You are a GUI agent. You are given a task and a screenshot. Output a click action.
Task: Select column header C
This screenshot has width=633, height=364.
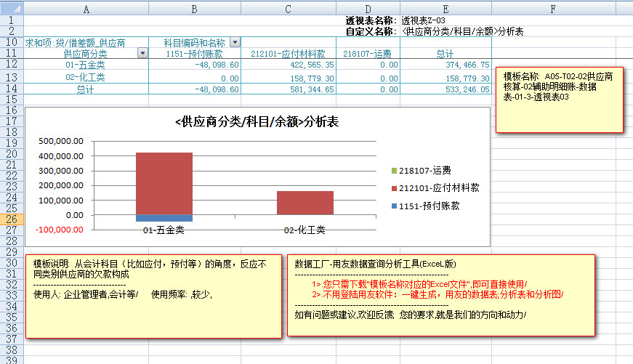tap(289, 8)
